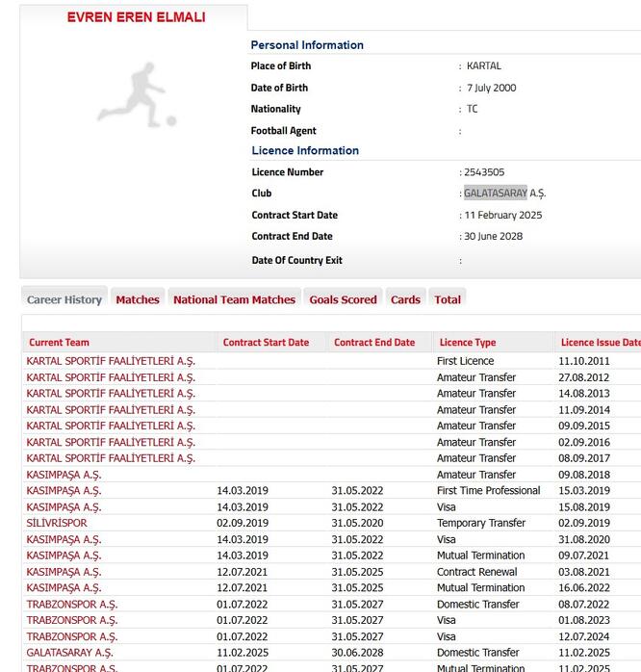Open KASIMPAŞA link in 15.08.2019 Visa row
Image resolution: width=641 pixels, height=672 pixels.
pos(64,507)
